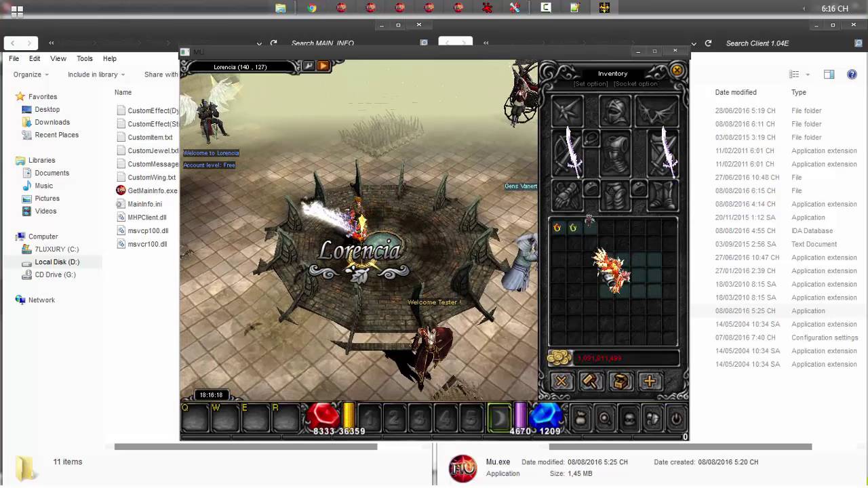Click the wrench button beside Lorencia coordinates
Image resolution: width=868 pixels, height=488 pixels.
(x=309, y=66)
